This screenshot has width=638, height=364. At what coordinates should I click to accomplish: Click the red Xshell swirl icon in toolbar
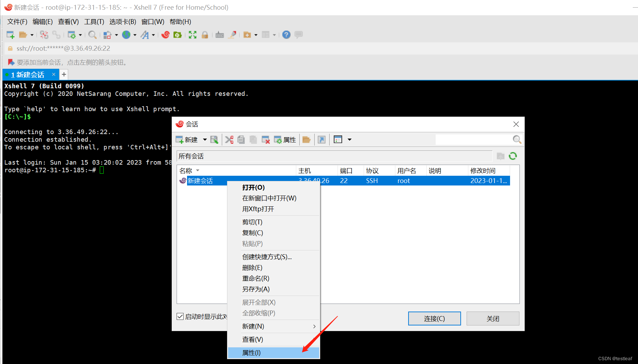point(165,35)
